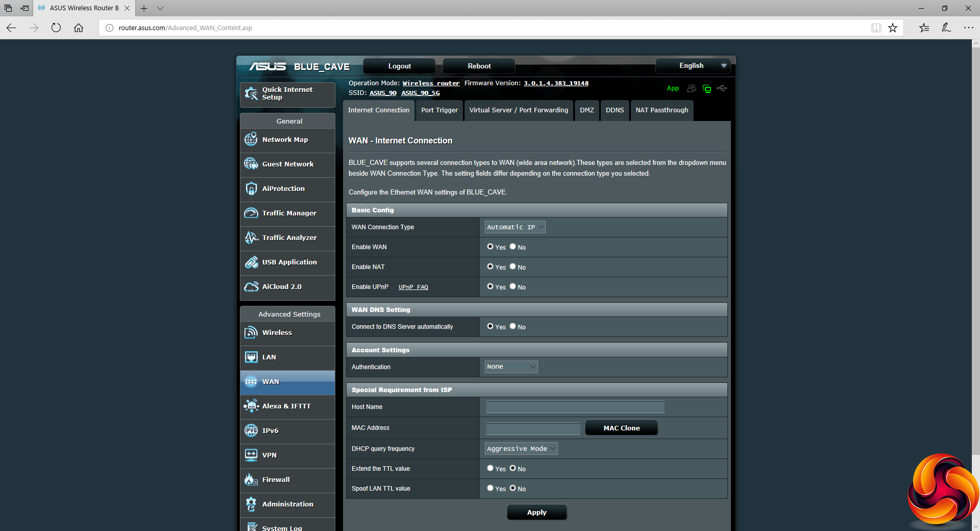Switch to the DDNS tab
Screen dimensions: 980x531
tap(615, 110)
